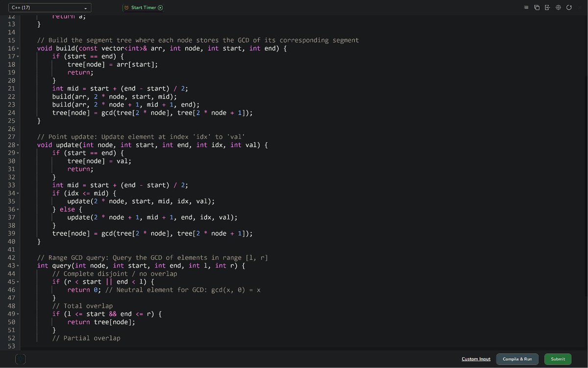Click the Compile & Run button
The height and width of the screenshot is (368, 588).
pyautogui.click(x=517, y=359)
